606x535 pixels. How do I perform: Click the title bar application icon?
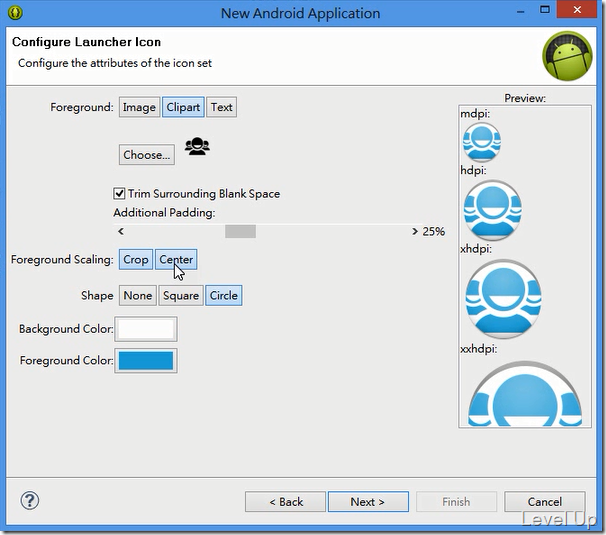15,12
